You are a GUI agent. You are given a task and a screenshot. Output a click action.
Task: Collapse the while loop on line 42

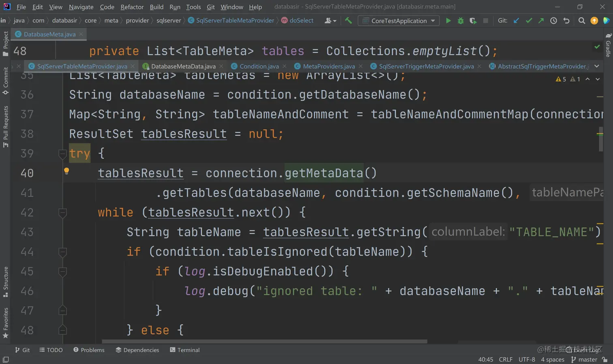[x=62, y=212]
